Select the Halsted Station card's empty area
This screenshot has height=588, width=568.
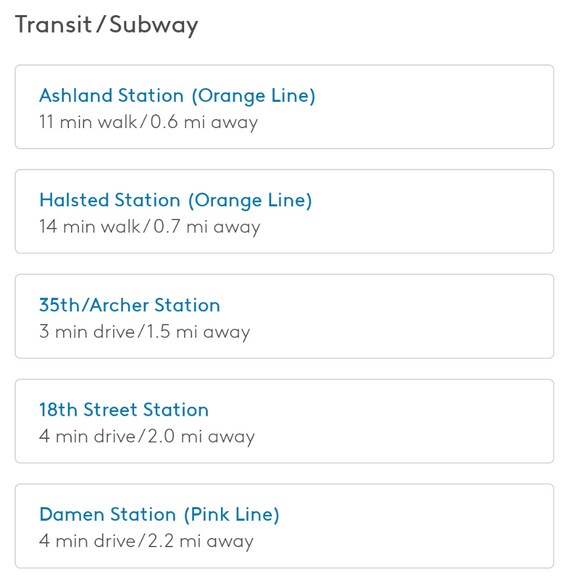tap(431, 212)
